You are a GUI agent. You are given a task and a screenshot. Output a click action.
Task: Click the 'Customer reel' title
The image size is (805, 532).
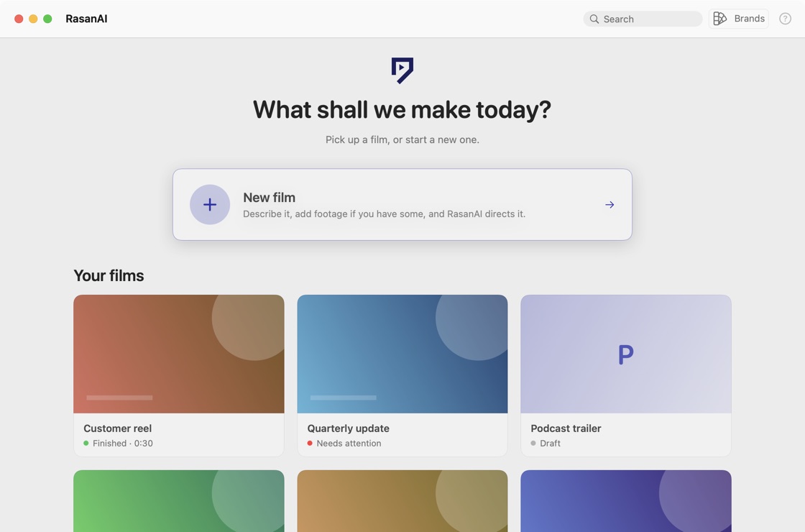[x=118, y=428]
